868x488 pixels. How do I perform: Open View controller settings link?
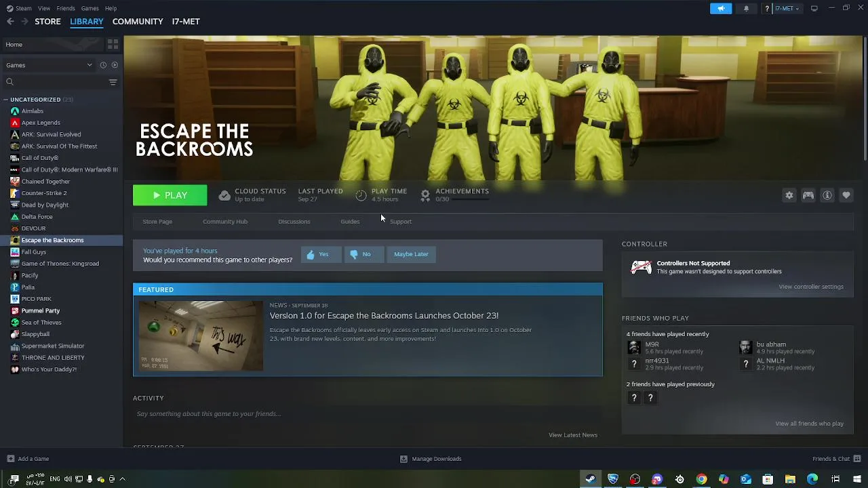811,287
